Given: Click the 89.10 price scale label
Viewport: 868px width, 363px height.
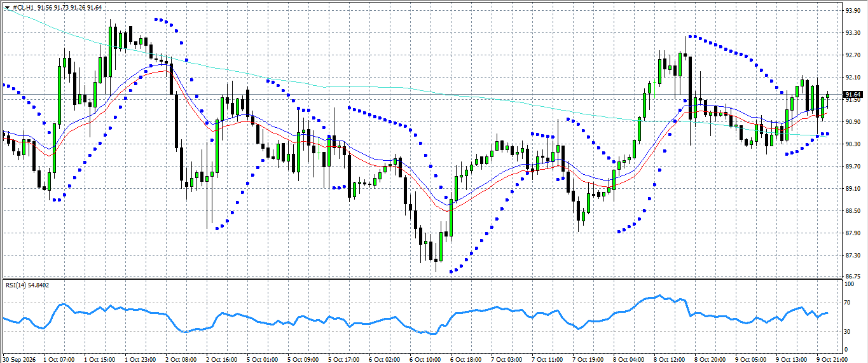Looking at the screenshot, I should [852, 189].
